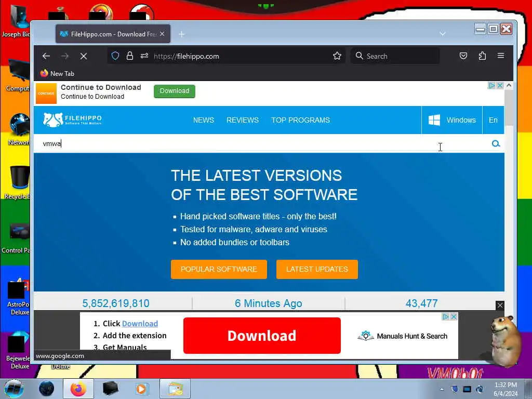Click the orange Continue ad thumbnail
The width and height of the screenshot is (532, 399).
coord(46,94)
